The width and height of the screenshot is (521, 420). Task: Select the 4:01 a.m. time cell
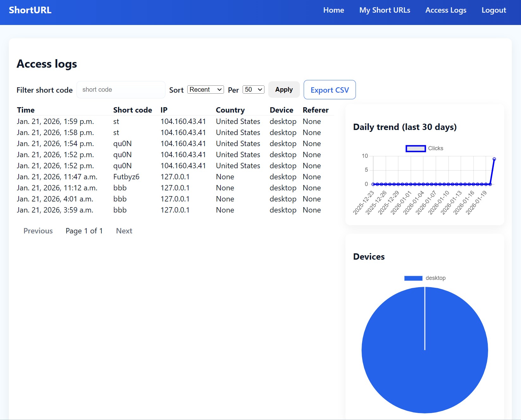[55, 199]
